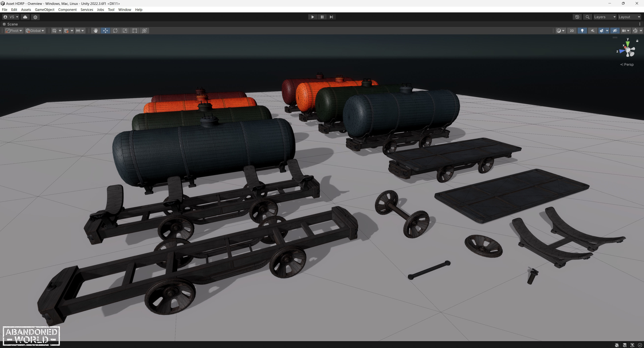Toggle gizmo rotation lock icon

[x=637, y=41]
